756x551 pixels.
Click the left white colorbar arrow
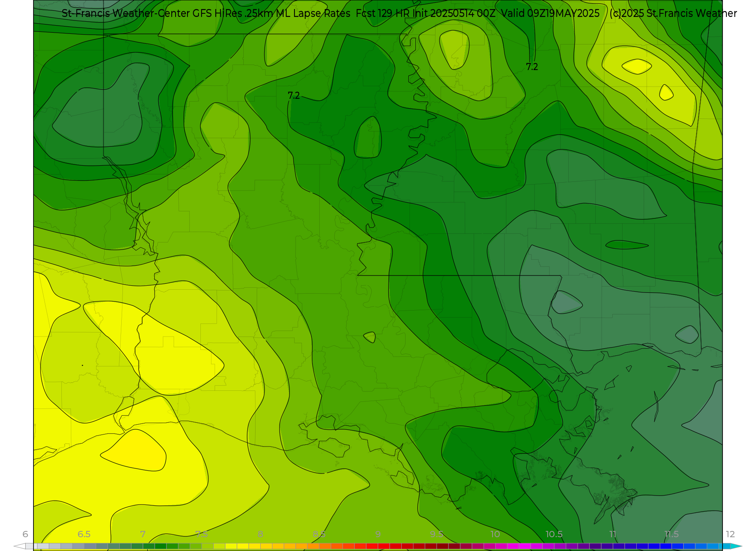click(20, 546)
